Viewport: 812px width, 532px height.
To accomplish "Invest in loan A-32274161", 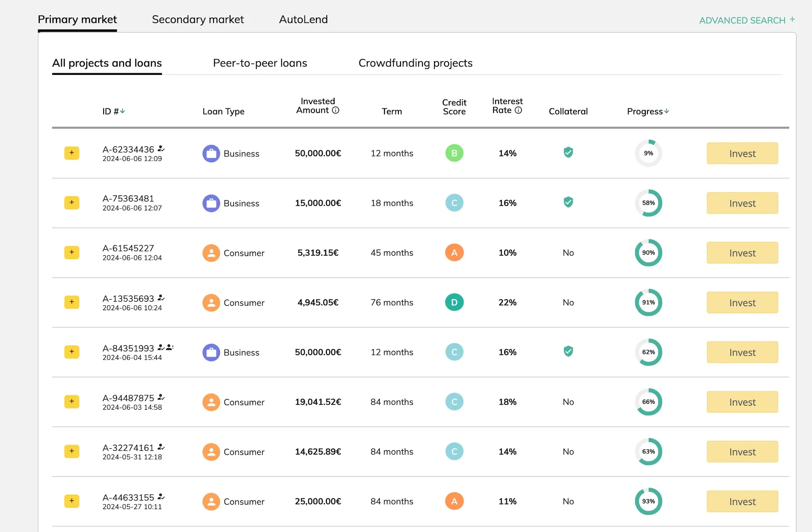I will click(x=742, y=452).
